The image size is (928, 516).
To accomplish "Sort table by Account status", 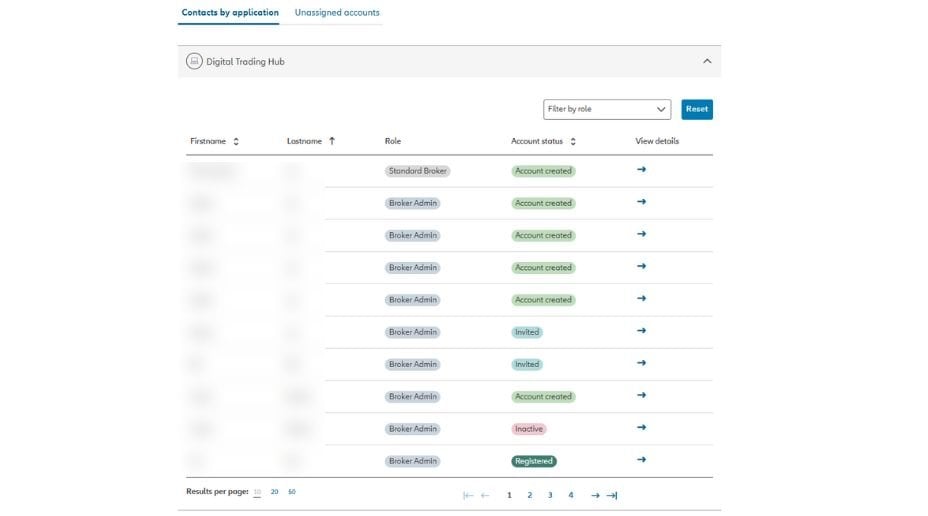I will point(573,141).
